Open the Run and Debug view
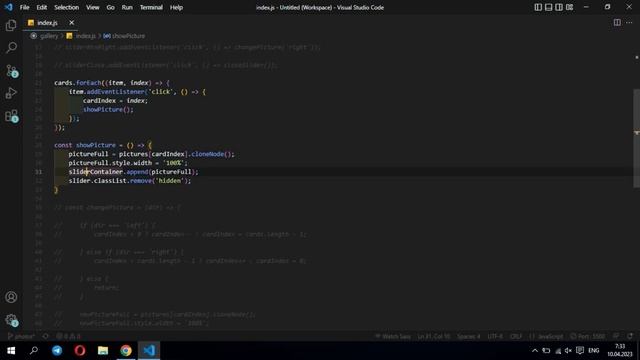The width and height of the screenshot is (640, 360). [11, 93]
